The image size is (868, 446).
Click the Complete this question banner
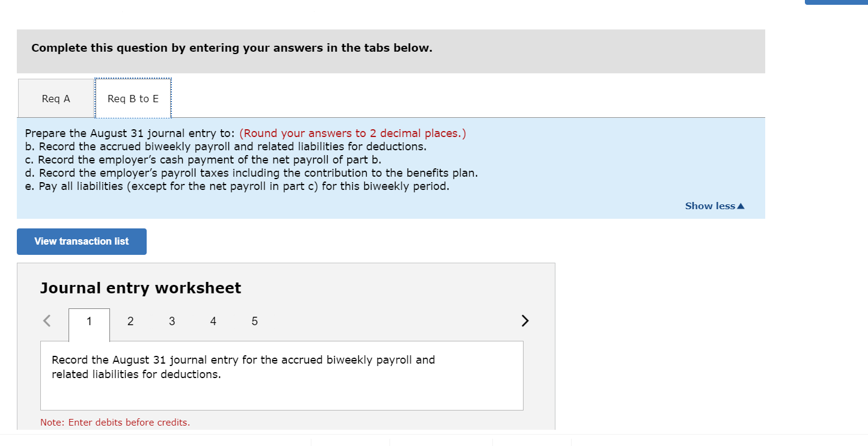(231, 47)
